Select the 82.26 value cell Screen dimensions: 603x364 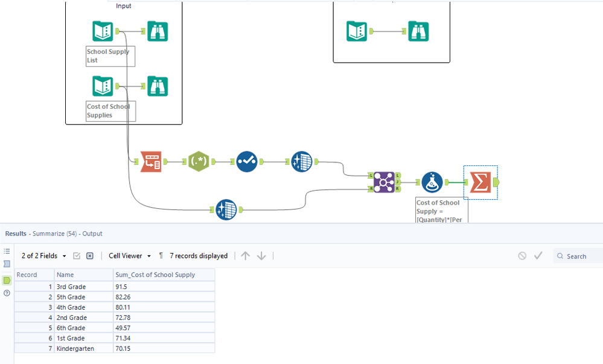coord(164,297)
